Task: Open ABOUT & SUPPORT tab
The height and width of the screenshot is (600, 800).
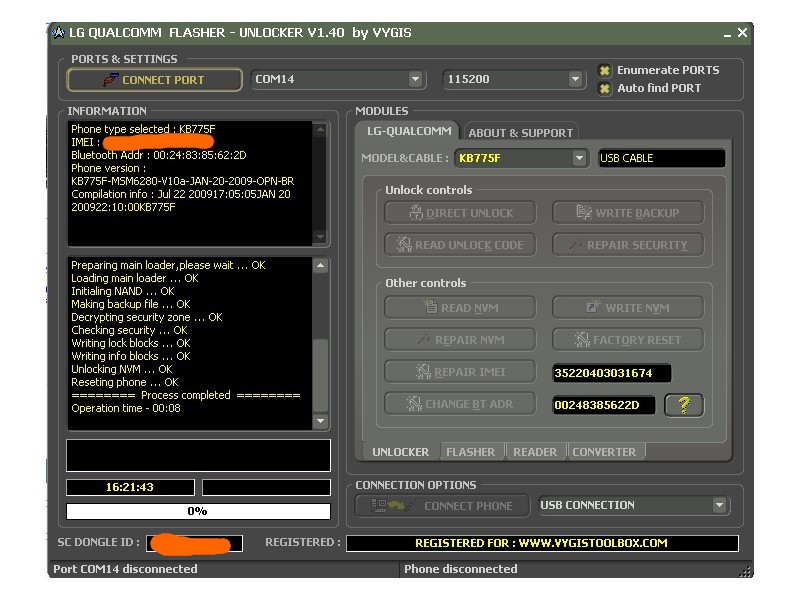Action: point(520,133)
